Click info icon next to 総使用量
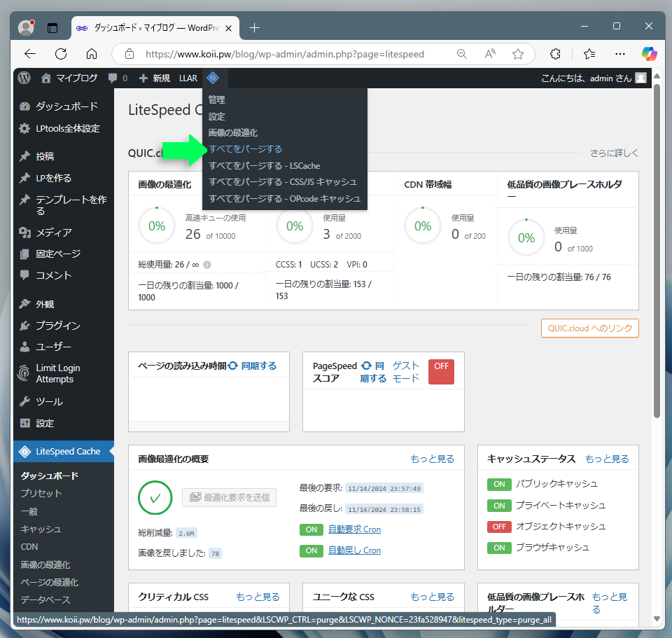Viewport: 672px width, 638px height. click(x=207, y=265)
